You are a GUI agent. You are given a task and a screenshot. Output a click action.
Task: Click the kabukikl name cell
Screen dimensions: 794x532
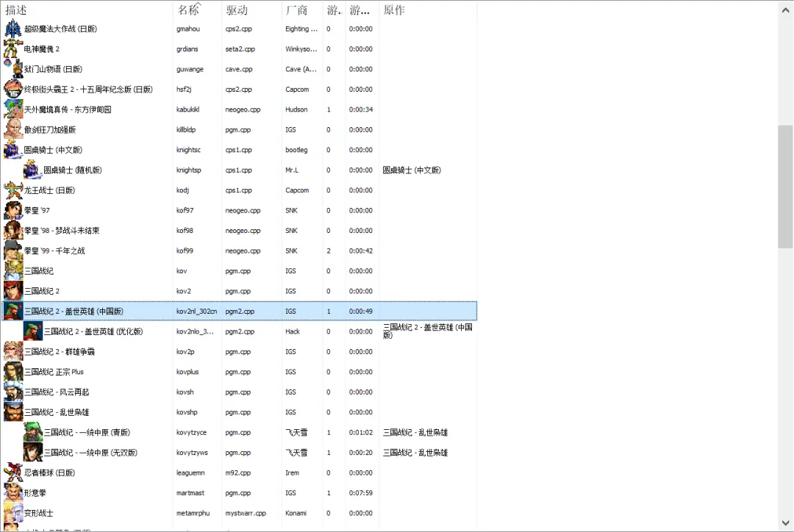[188, 109]
